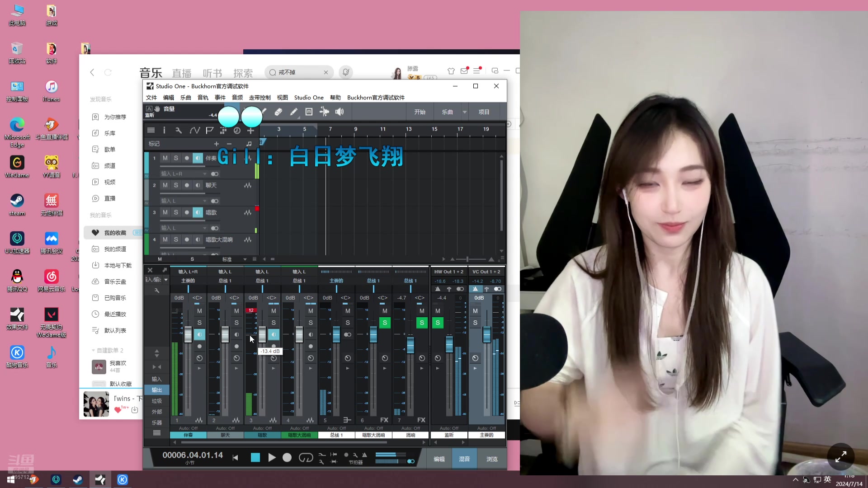Mute the 主要的 output channel in mixer
Viewport: 868px width, 488px height.
[x=475, y=311]
